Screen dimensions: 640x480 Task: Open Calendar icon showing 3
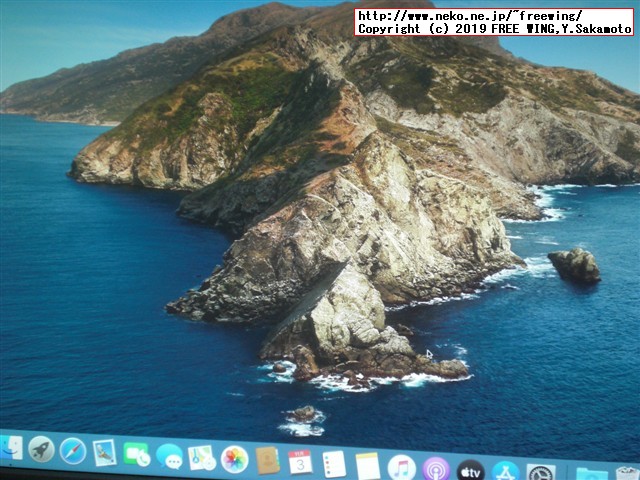300,463
